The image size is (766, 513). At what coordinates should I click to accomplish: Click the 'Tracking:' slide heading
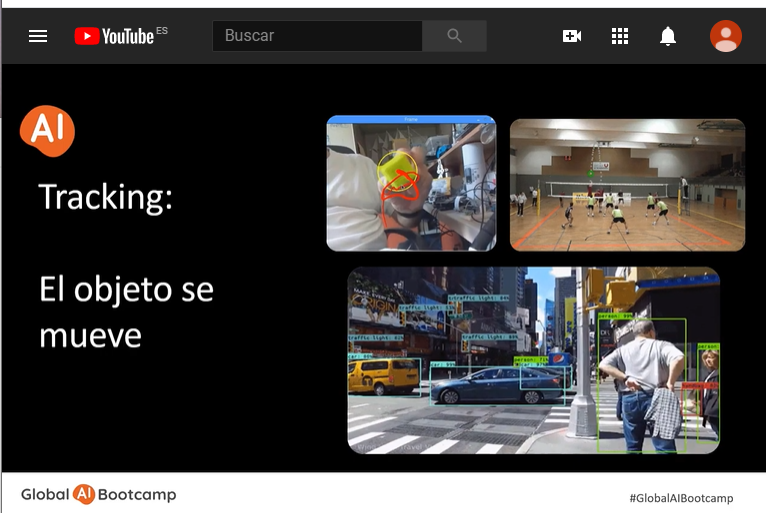106,197
